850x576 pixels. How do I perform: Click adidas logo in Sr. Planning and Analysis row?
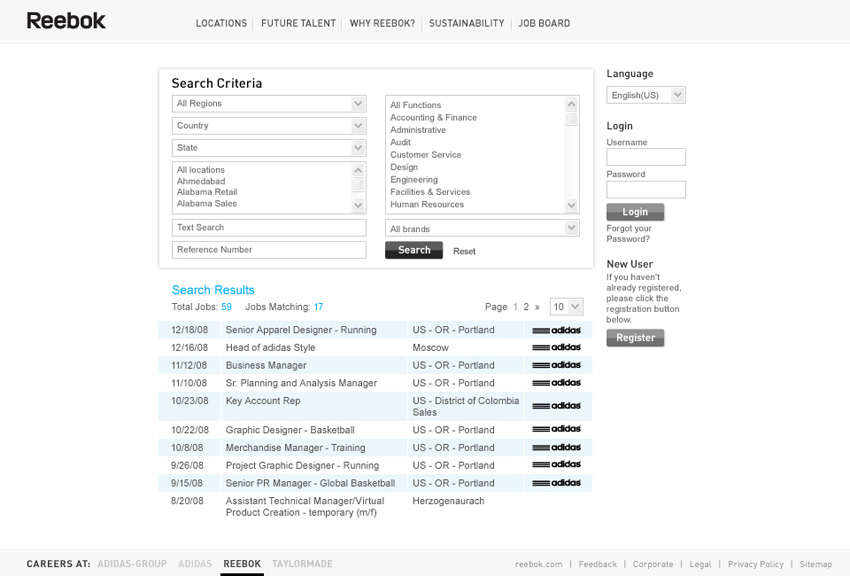[x=556, y=383]
